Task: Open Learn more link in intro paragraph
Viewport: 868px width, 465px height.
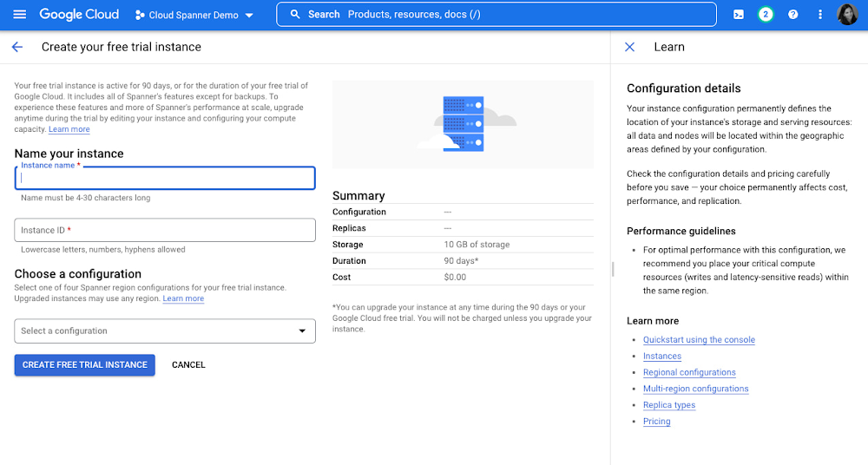Action: tap(69, 129)
